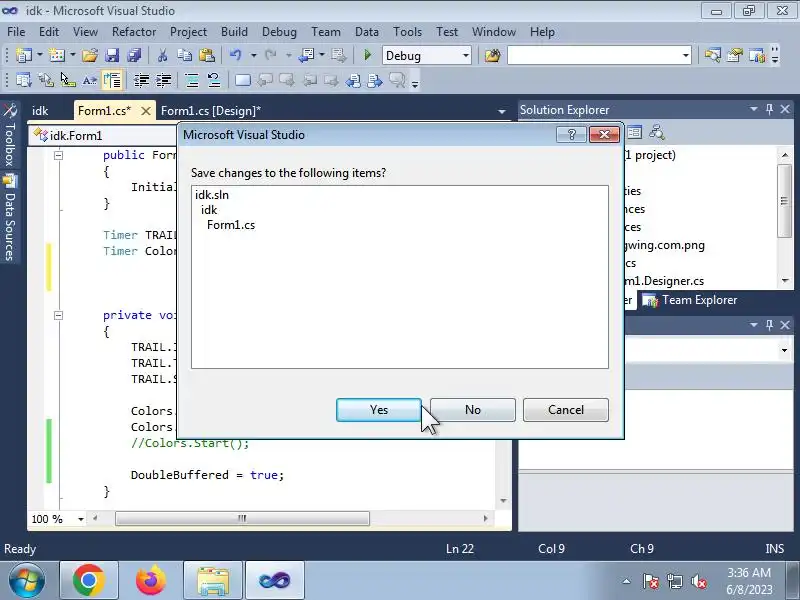The height and width of the screenshot is (600, 800).
Task: Click the Find in Files icon
Action: 492,55
